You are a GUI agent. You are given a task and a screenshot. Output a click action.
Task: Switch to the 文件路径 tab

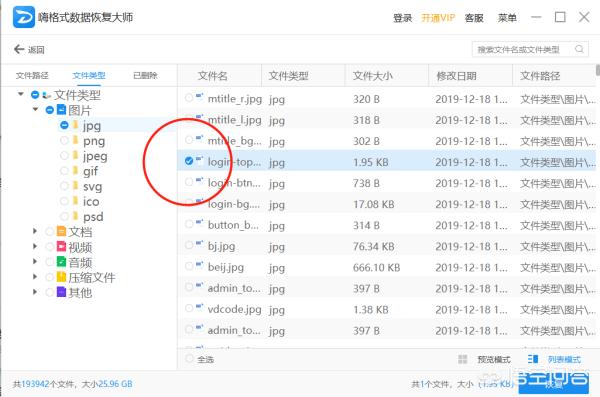[32, 75]
